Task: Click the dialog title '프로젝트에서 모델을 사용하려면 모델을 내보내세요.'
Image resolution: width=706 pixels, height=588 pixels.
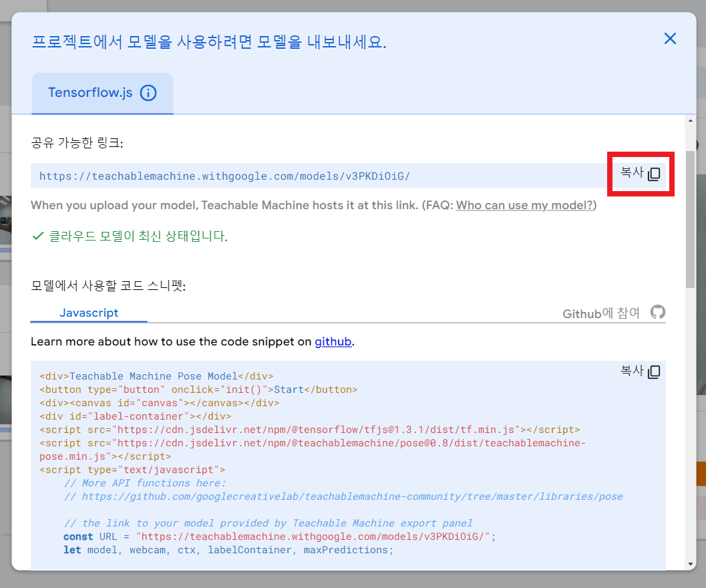Action: 209,42
